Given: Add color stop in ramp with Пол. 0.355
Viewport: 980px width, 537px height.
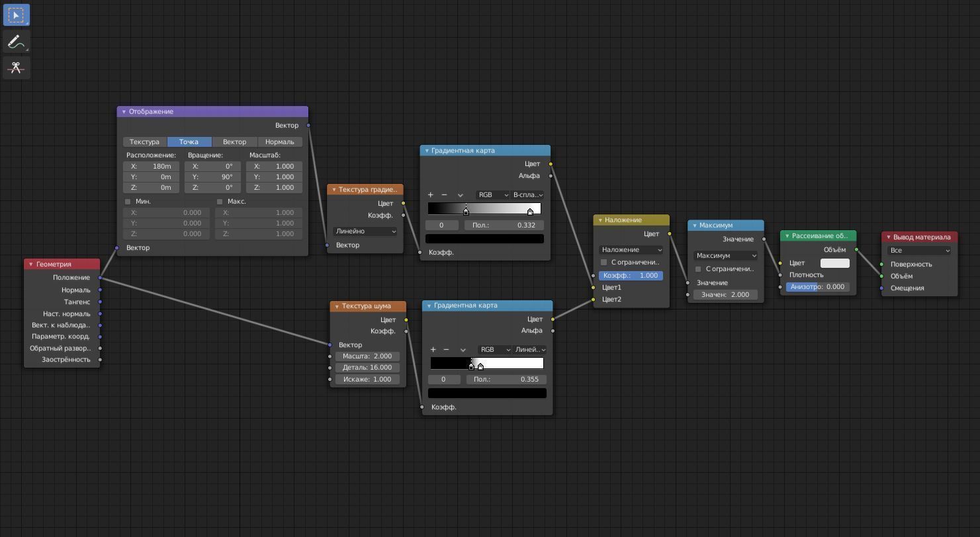Looking at the screenshot, I should pos(433,349).
